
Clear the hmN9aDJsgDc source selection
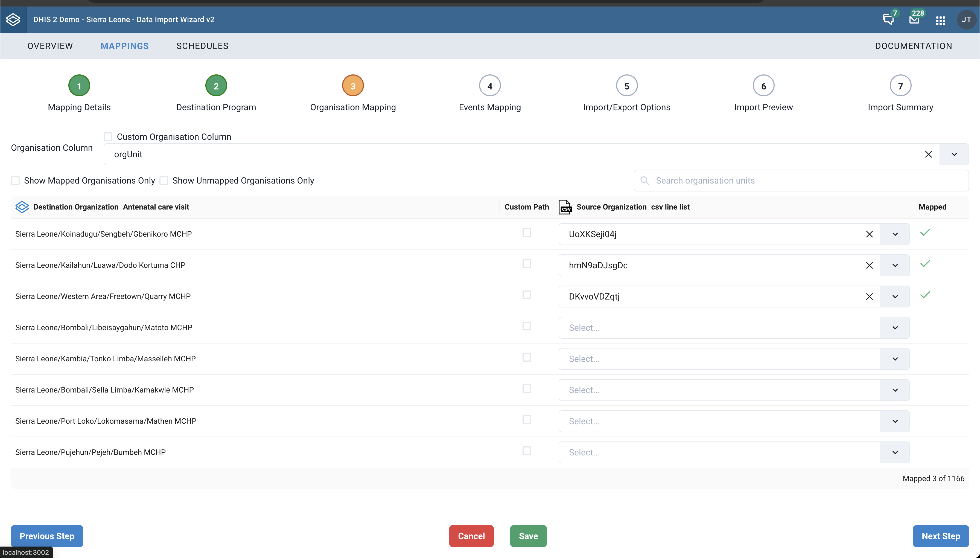pos(869,265)
